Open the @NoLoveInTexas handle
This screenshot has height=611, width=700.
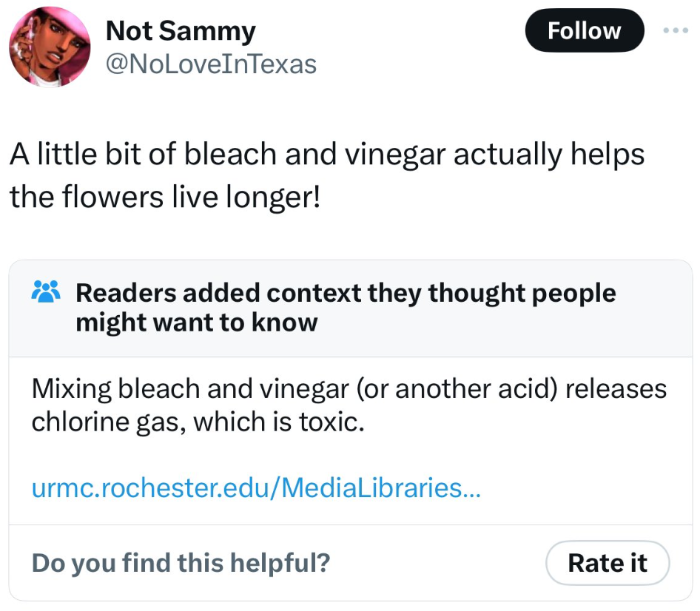click(x=211, y=64)
